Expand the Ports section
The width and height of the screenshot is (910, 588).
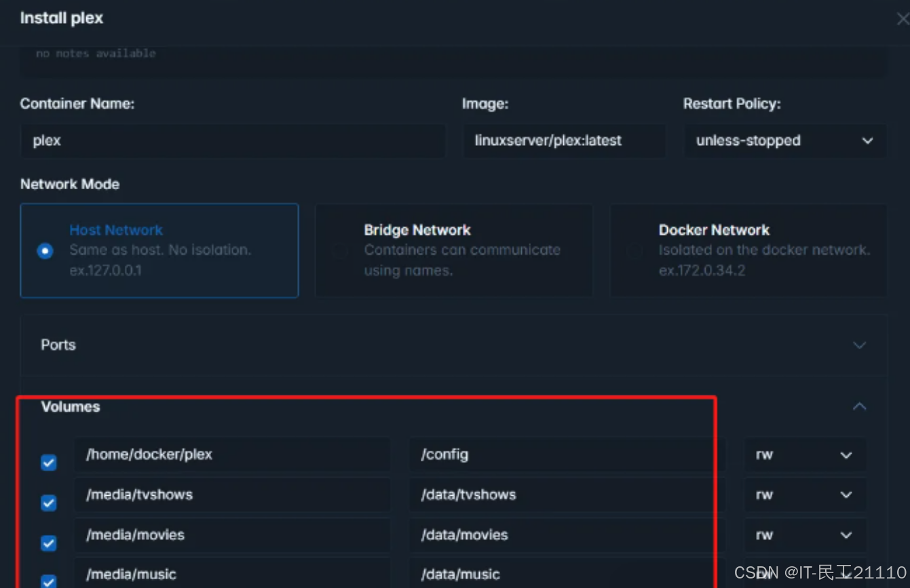(x=453, y=345)
